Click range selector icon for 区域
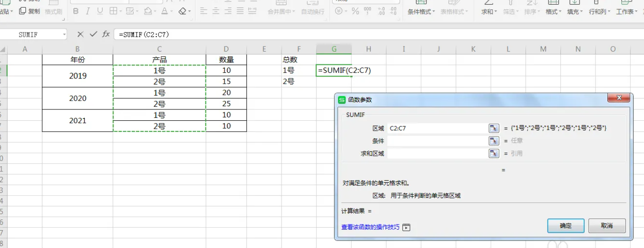 point(494,128)
